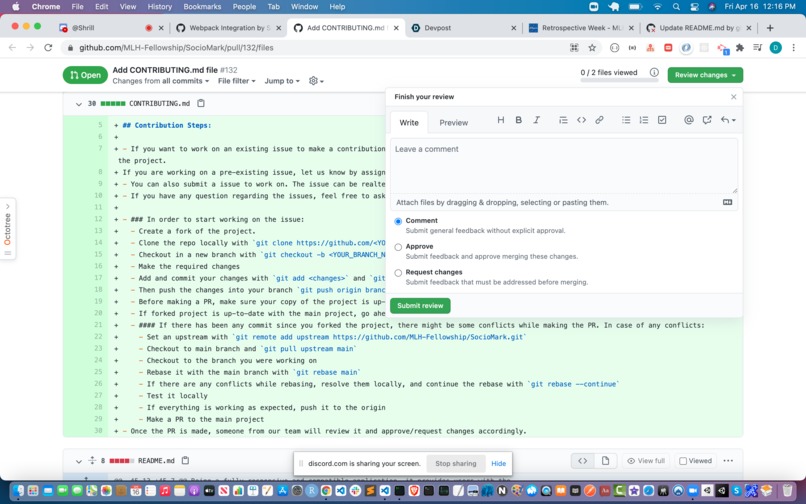The image size is (806, 504).
Task: Switch to the Preview tab
Action: pyautogui.click(x=453, y=122)
